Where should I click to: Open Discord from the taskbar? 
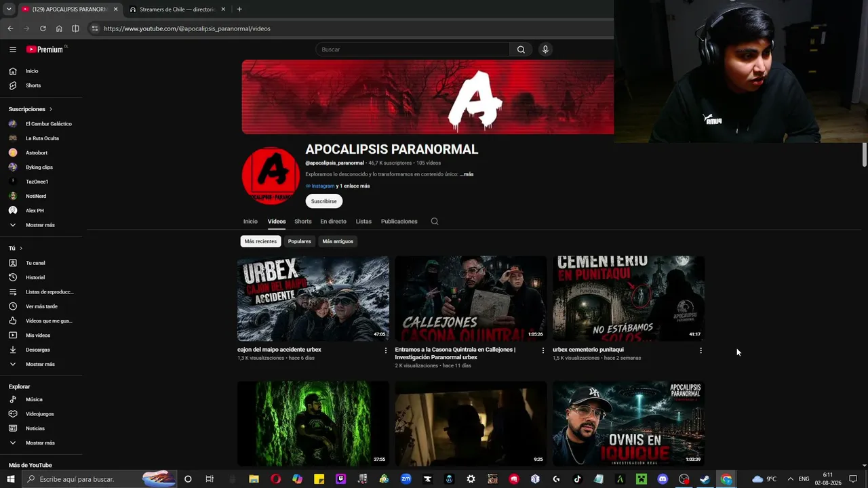(x=663, y=479)
